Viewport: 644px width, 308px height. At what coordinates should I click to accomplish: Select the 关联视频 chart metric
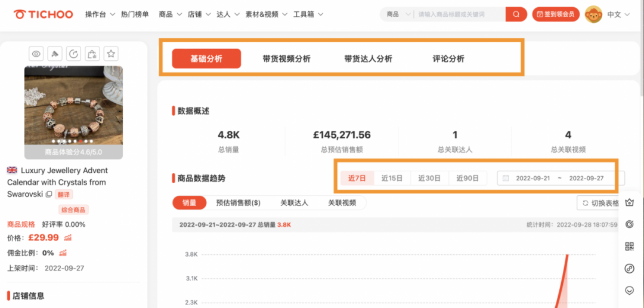pos(342,203)
